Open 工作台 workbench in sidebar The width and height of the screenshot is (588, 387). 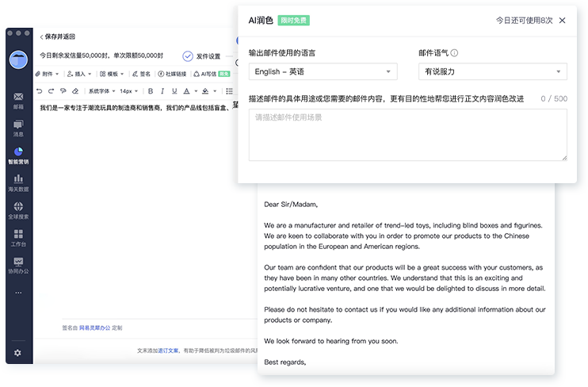tap(18, 237)
